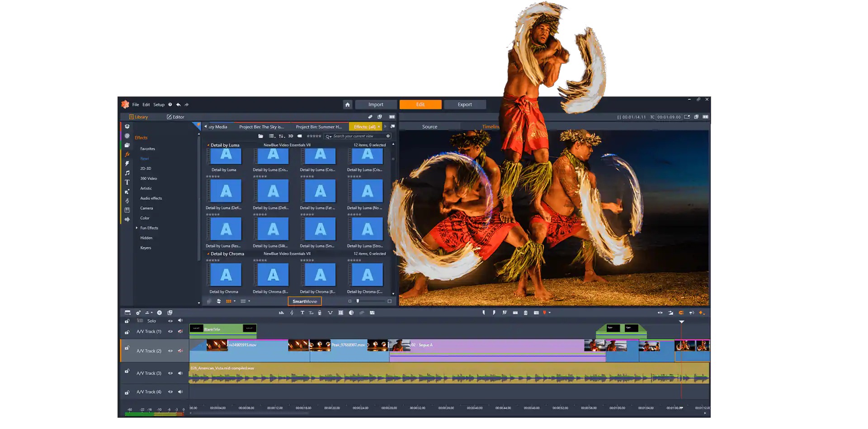
Task: Click the snapshot camera icon
Action: (536, 312)
